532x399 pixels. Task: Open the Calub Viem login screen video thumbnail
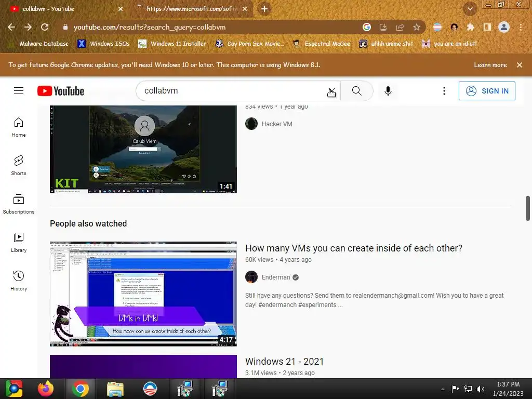point(143,149)
